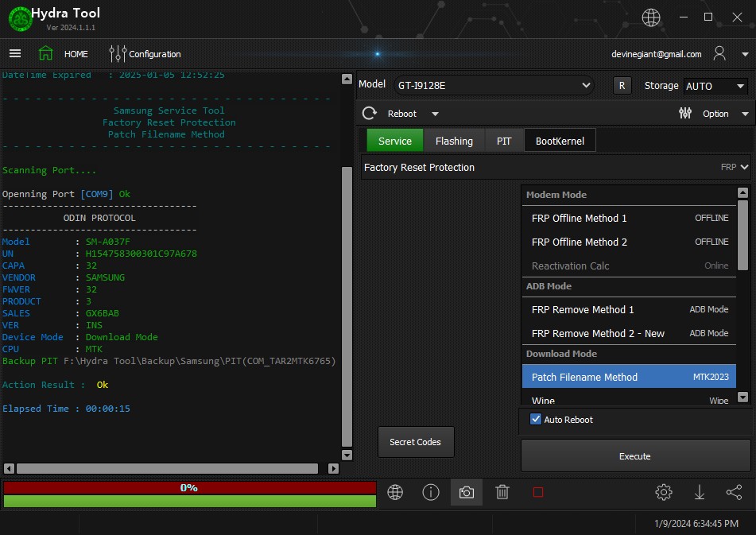Select FRP Offline Method 2

click(x=629, y=242)
